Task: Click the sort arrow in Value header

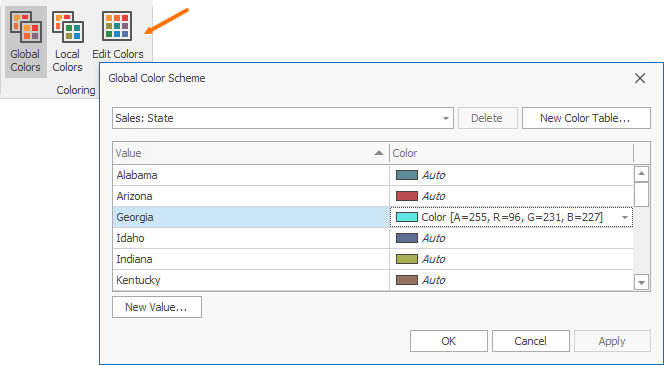Action: point(379,153)
